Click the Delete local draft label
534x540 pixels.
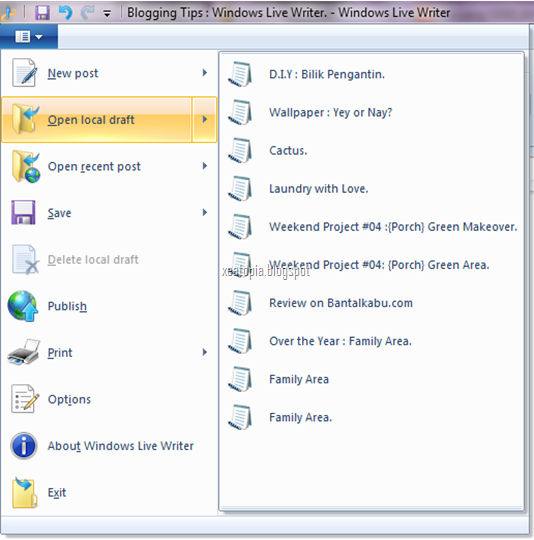(x=93, y=260)
